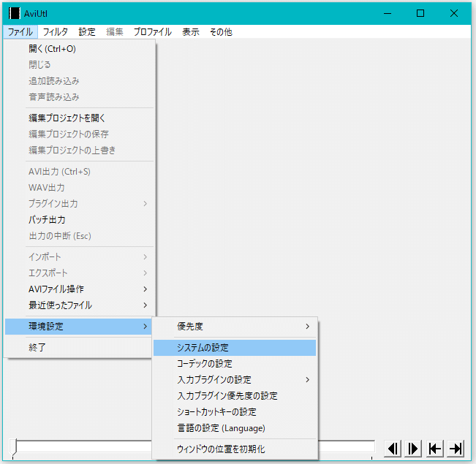This screenshot has width=476, height=464.
Task: Expand the インポート submenu
Action: (79, 257)
